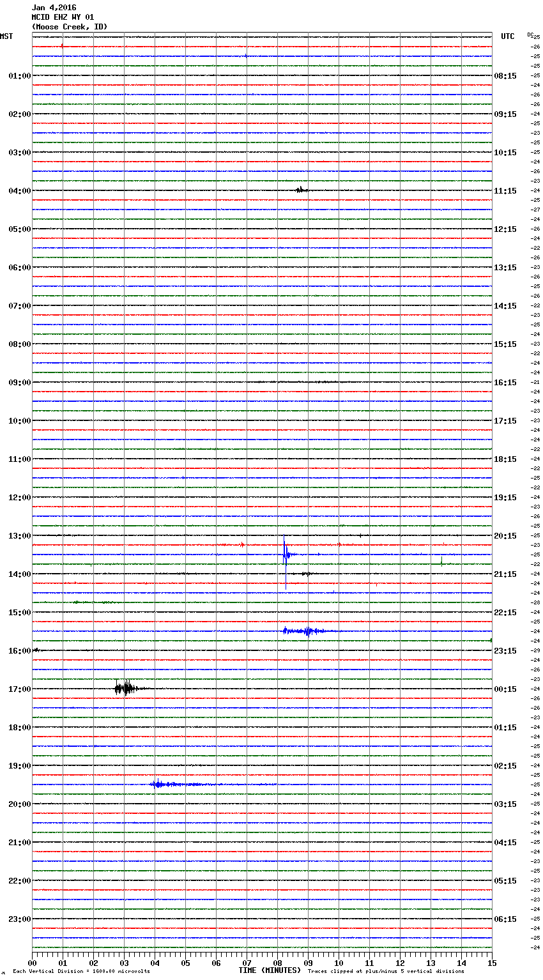This screenshot has width=543, height=980.
Task: Click the small black event on the 04:00 trace
Action: pyautogui.click(x=302, y=190)
